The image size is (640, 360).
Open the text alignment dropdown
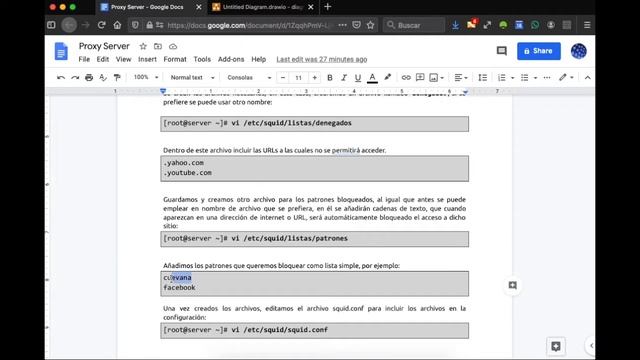coord(461,78)
